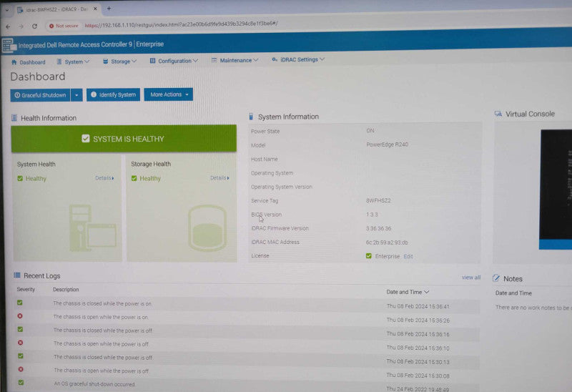Click model value PowerEdge R240

pos(387,144)
